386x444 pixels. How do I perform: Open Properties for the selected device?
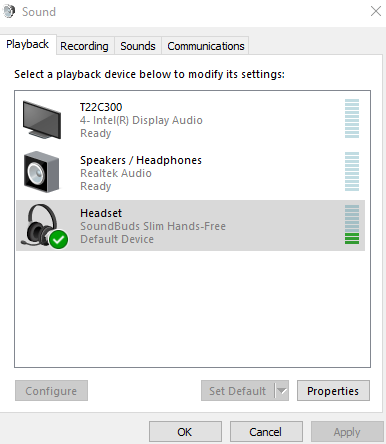[x=333, y=391]
